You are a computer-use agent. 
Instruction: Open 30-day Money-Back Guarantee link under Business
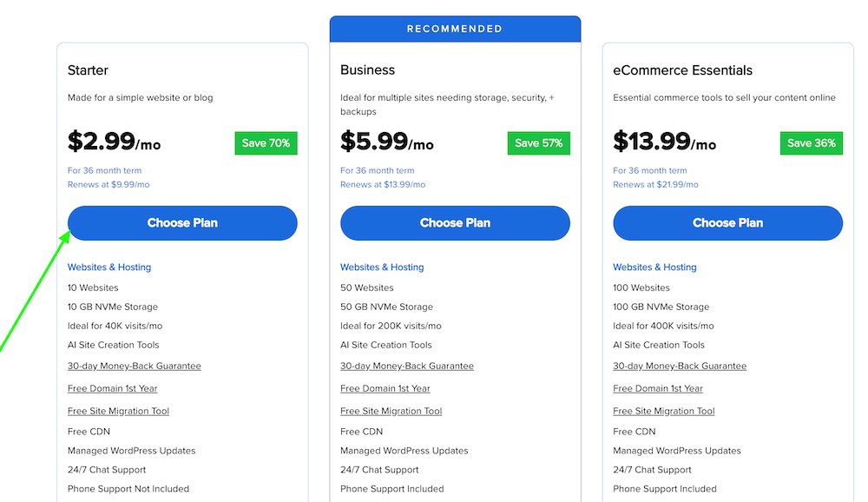click(405, 366)
